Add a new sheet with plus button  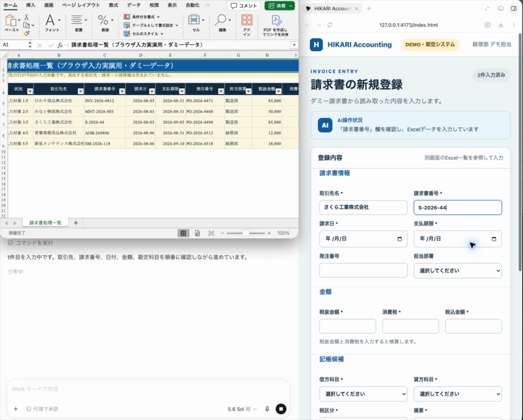[x=76, y=223]
